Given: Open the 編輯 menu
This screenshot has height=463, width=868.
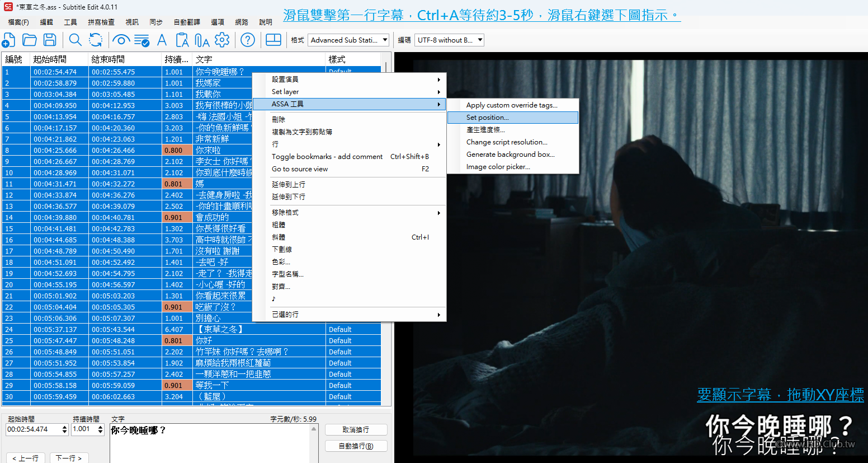Looking at the screenshot, I should (46, 22).
